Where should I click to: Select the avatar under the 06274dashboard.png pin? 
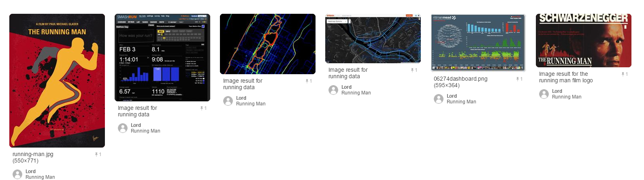(439, 99)
